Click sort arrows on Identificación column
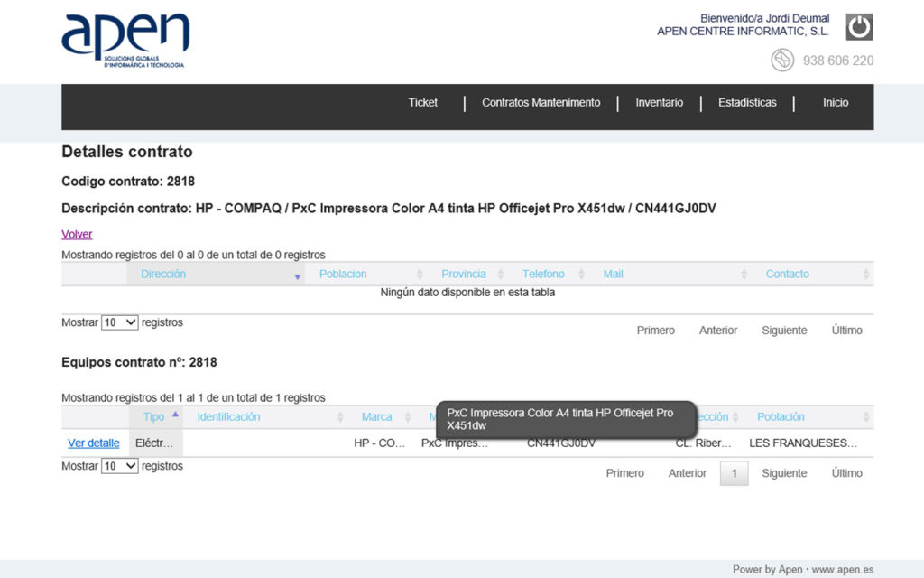The width and height of the screenshot is (924, 578). coord(340,417)
